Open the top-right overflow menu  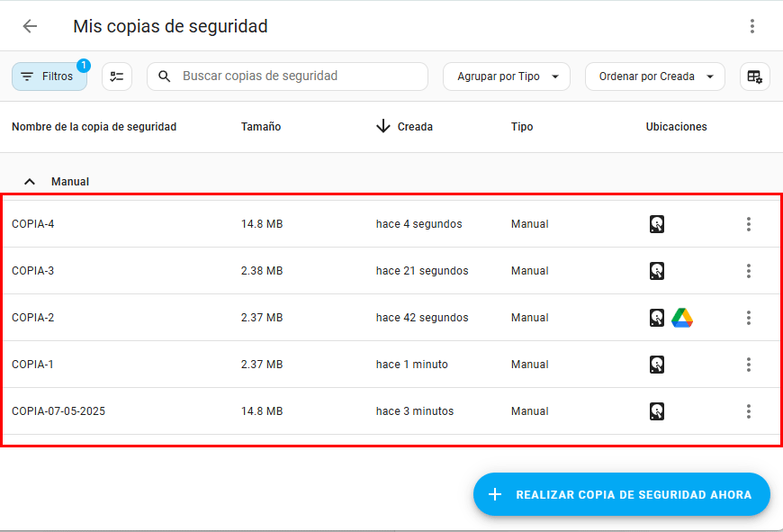coord(752,26)
